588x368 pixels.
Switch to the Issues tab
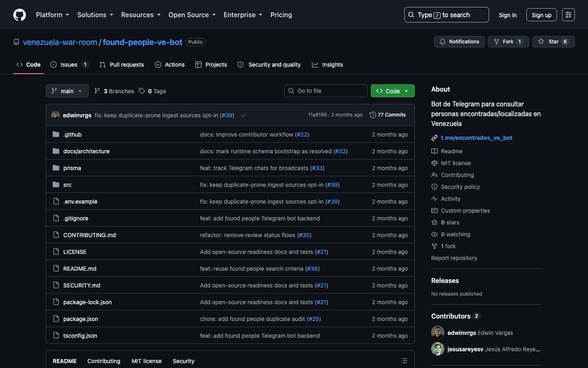69,65
